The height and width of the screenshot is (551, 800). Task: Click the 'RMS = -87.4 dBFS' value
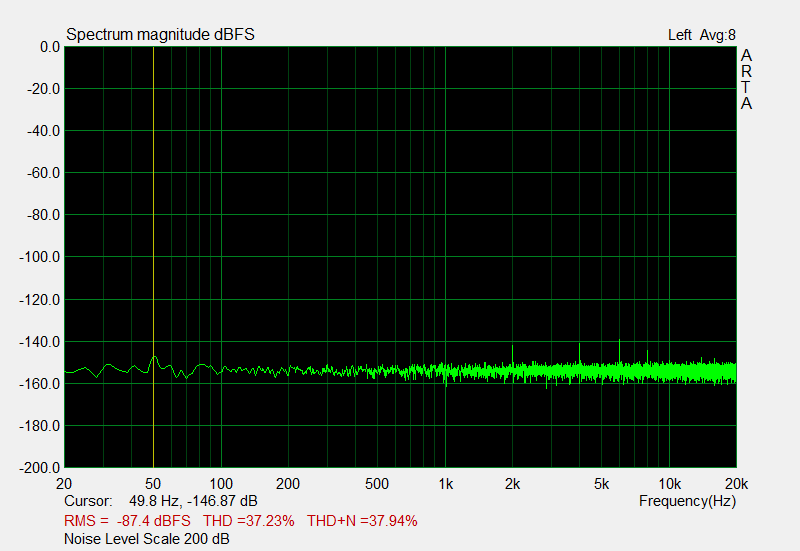(x=127, y=521)
